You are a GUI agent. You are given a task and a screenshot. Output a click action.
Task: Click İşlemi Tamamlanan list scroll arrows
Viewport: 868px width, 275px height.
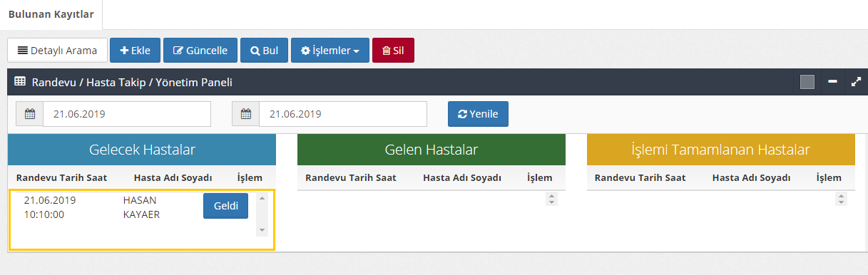coord(840,199)
